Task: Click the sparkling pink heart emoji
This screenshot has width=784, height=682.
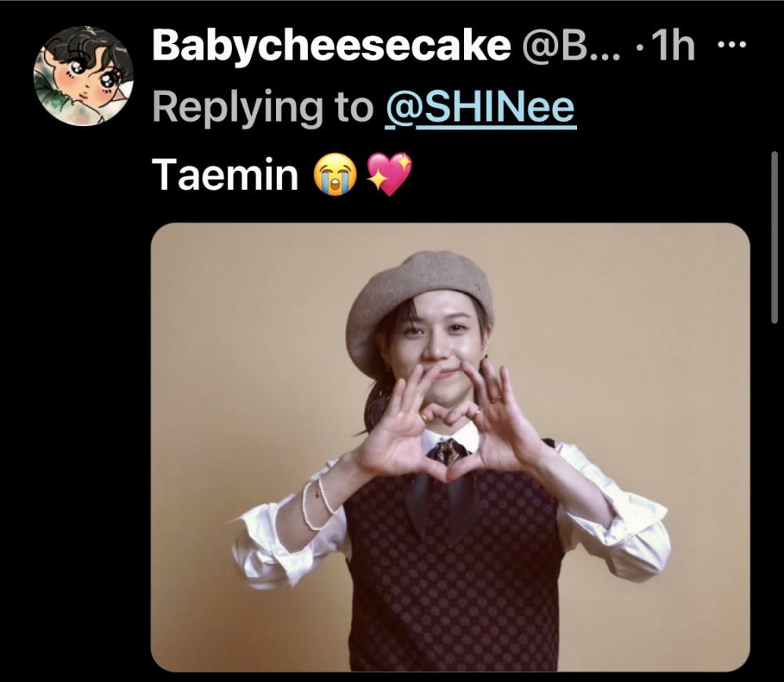Action: (390, 174)
